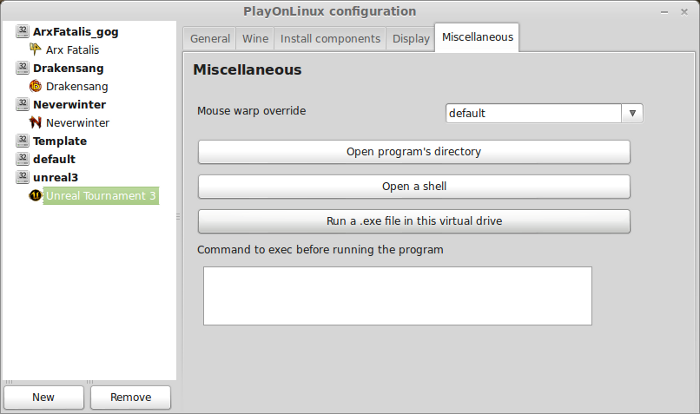Select the Arx Fatalis shortcut
Screen dimensions: 700x414
click(72, 50)
